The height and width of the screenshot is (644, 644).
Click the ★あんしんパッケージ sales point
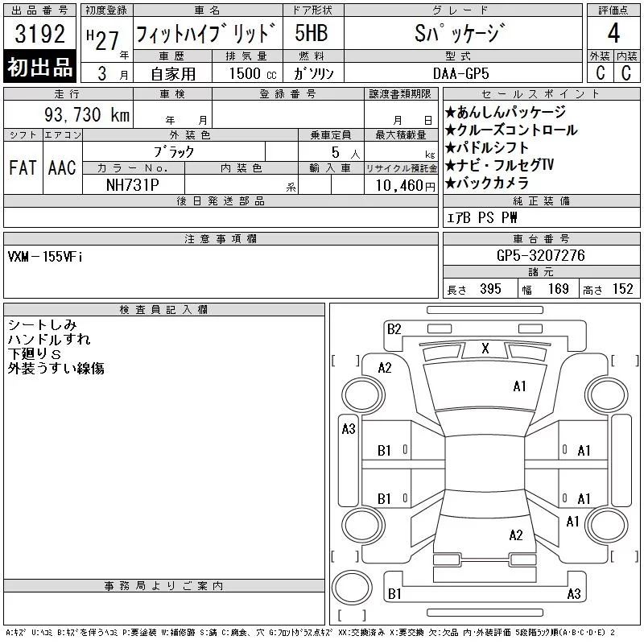pyautogui.click(x=505, y=112)
